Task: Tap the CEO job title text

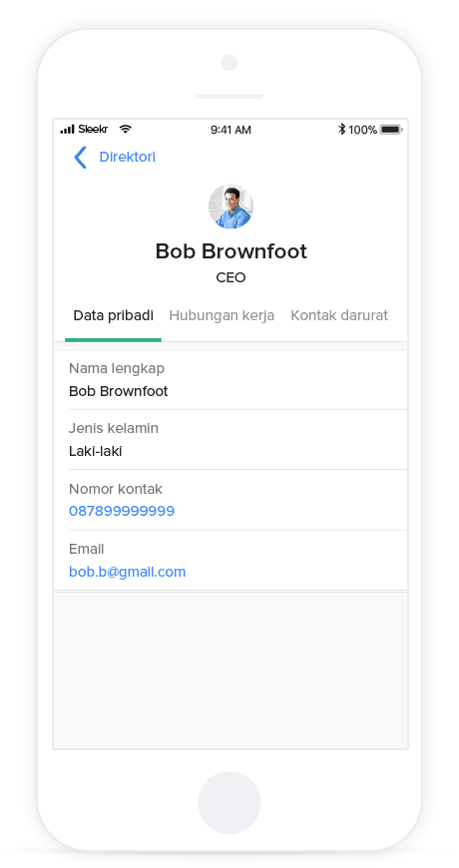Action: [x=230, y=278]
